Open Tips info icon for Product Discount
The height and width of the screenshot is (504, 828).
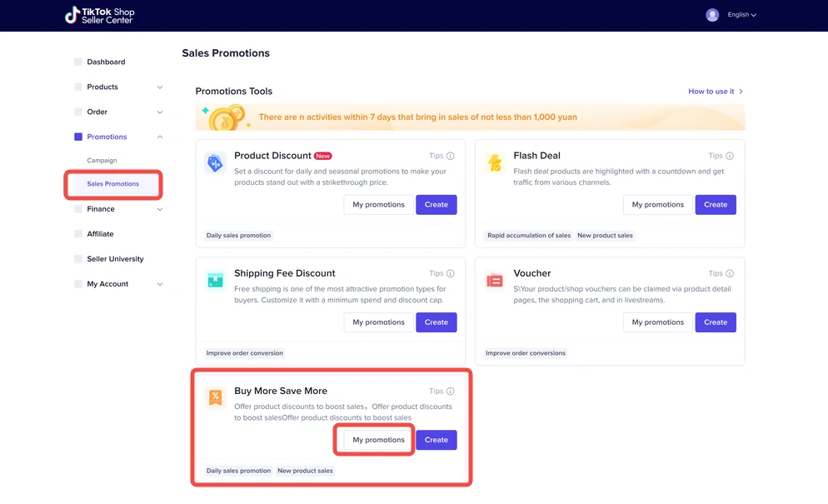click(451, 156)
